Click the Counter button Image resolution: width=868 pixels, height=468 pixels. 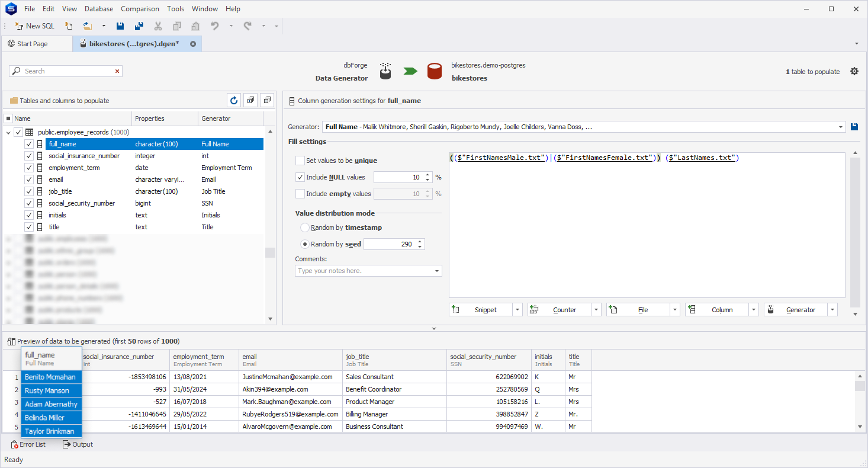tap(560, 310)
